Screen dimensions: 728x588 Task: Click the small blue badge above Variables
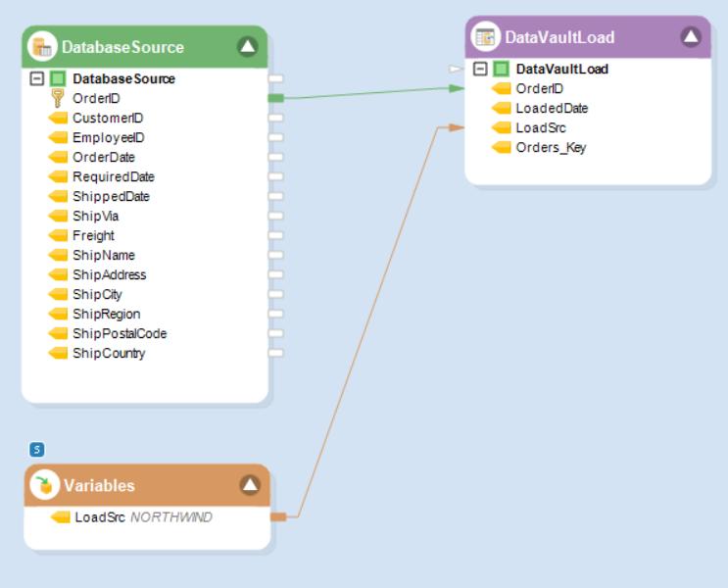37,450
